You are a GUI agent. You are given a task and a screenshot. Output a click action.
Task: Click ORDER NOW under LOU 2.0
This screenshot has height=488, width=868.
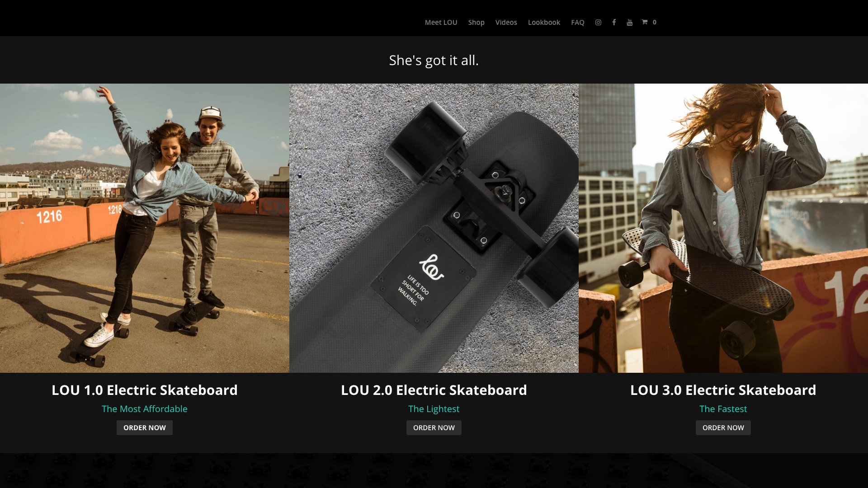coord(434,427)
